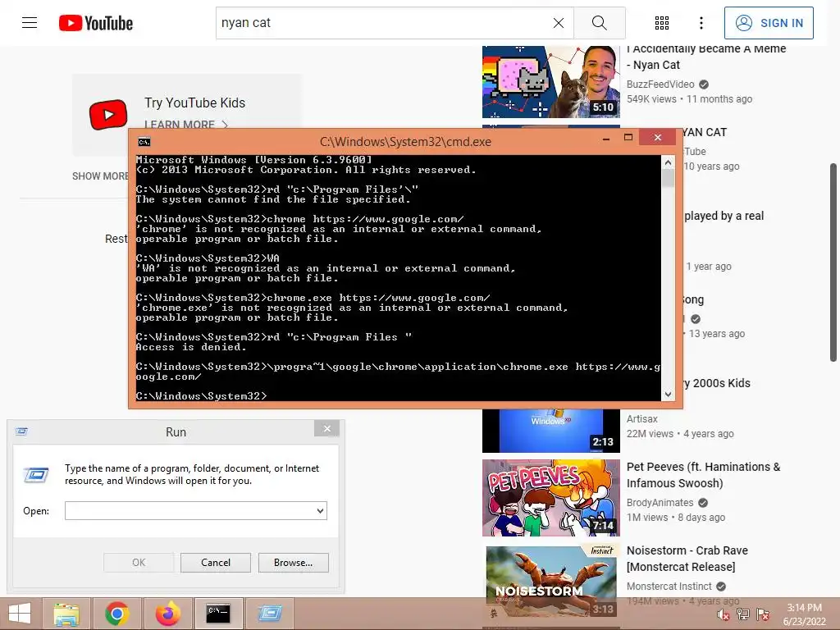Expand the Open combo box dropdown arrow

tap(321, 510)
